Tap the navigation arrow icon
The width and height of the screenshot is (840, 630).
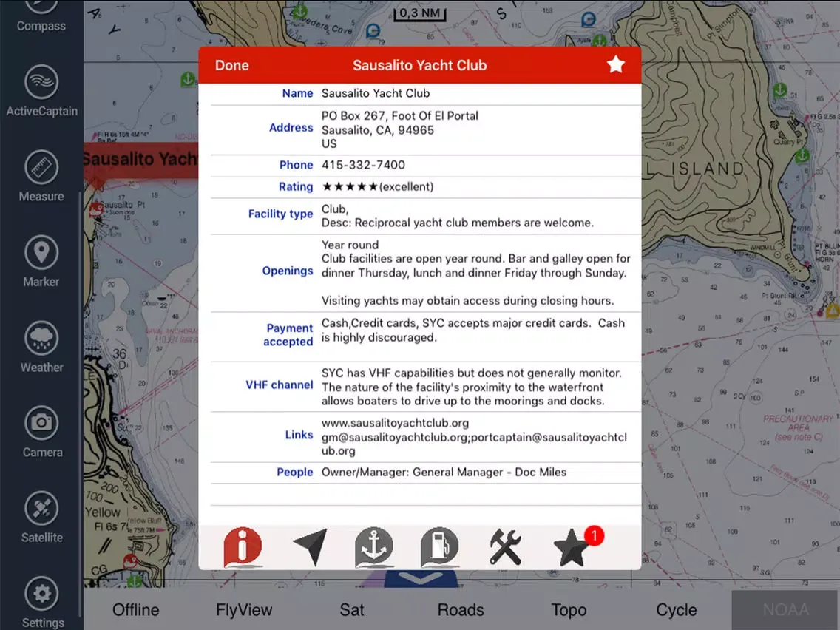310,547
